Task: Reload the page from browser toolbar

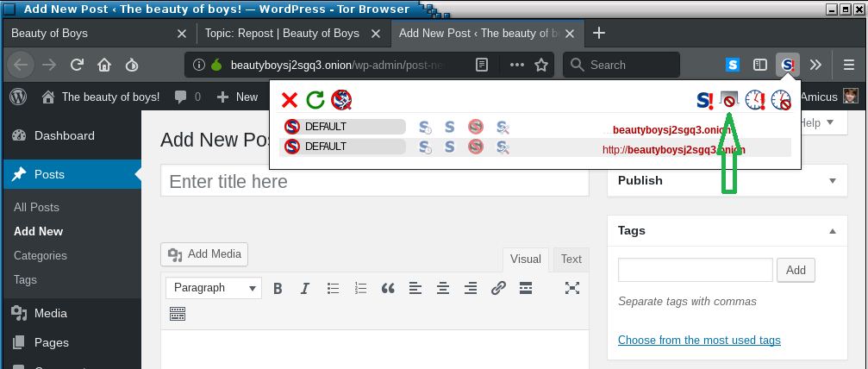Action: (x=77, y=65)
